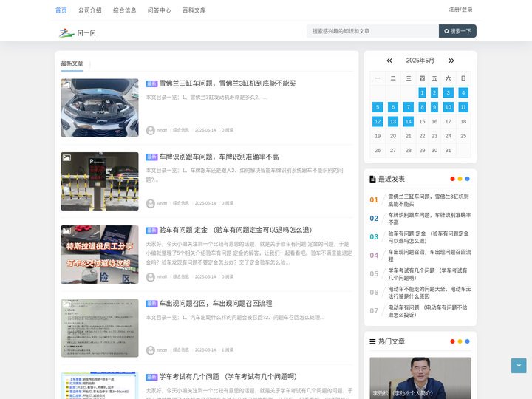Go to next month in calendar
The height and width of the screenshot is (399, 532).
click(451, 61)
